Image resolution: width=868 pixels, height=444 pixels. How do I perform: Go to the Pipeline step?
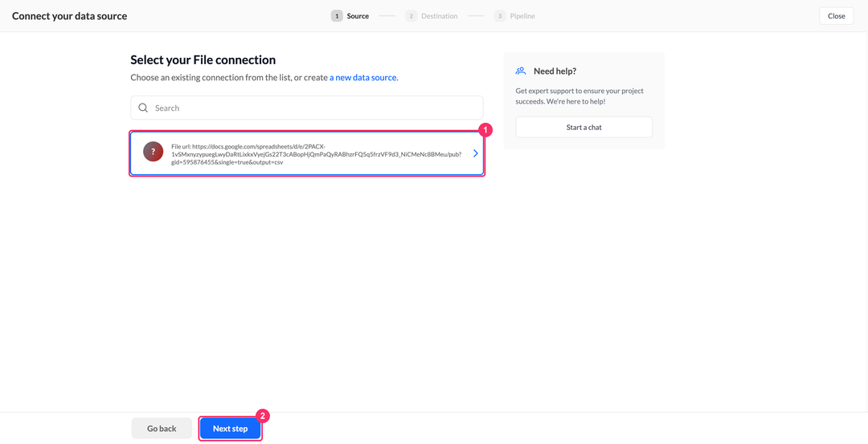(x=515, y=16)
